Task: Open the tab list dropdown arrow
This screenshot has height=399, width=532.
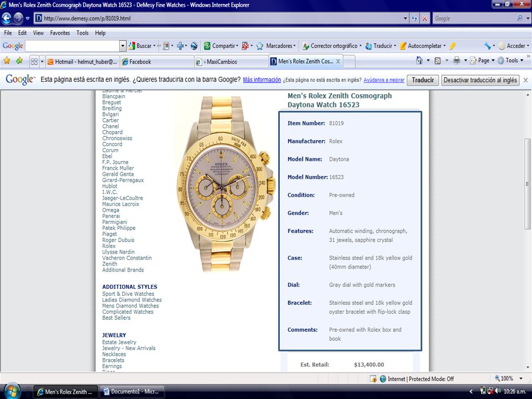Action: (x=42, y=62)
